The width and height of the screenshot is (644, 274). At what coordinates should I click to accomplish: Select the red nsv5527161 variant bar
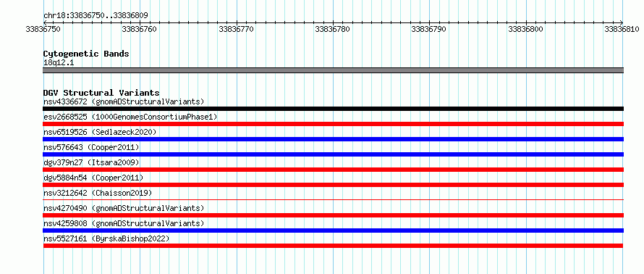pos(333,246)
